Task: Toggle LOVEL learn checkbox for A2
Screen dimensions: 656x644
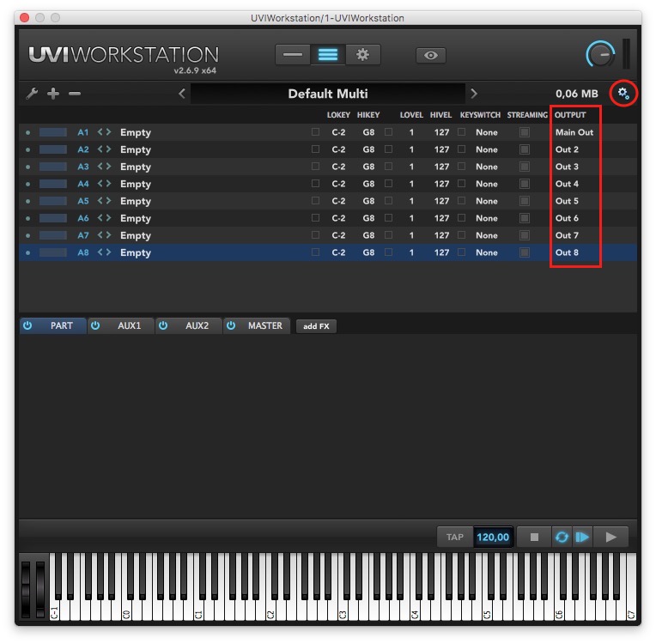Action: pos(388,149)
